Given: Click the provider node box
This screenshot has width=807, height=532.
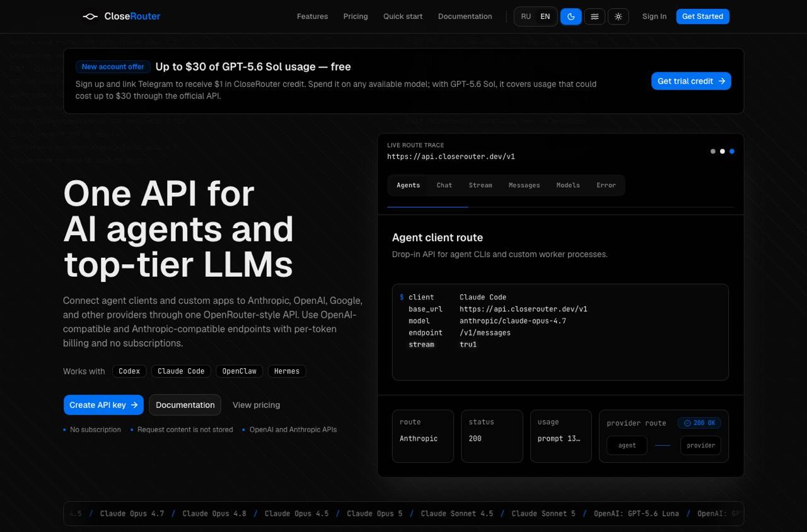Looking at the screenshot, I should 700,445.
